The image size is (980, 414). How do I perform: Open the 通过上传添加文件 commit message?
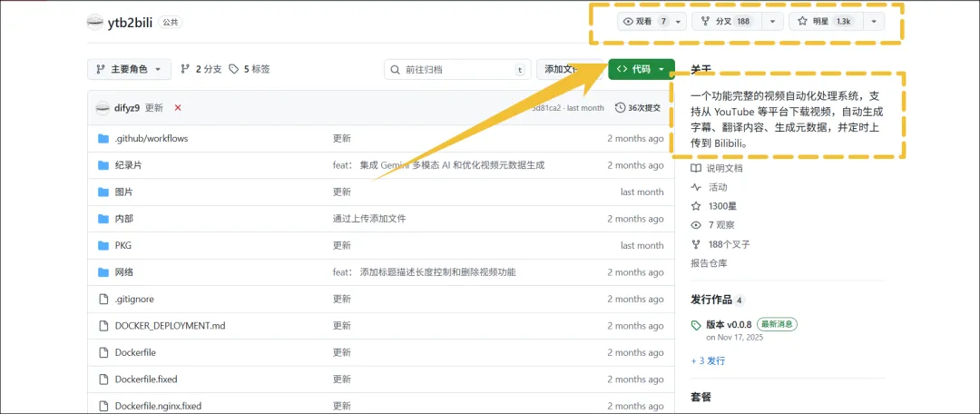(x=370, y=219)
